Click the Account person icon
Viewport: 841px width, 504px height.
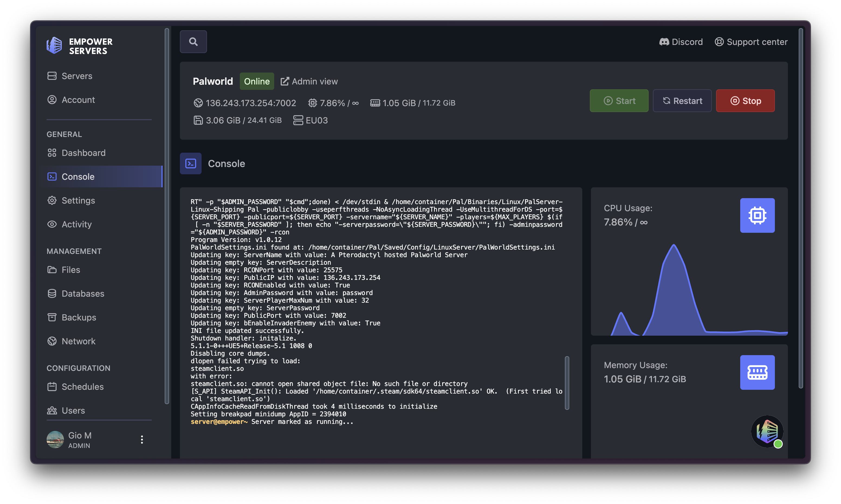coord(52,100)
